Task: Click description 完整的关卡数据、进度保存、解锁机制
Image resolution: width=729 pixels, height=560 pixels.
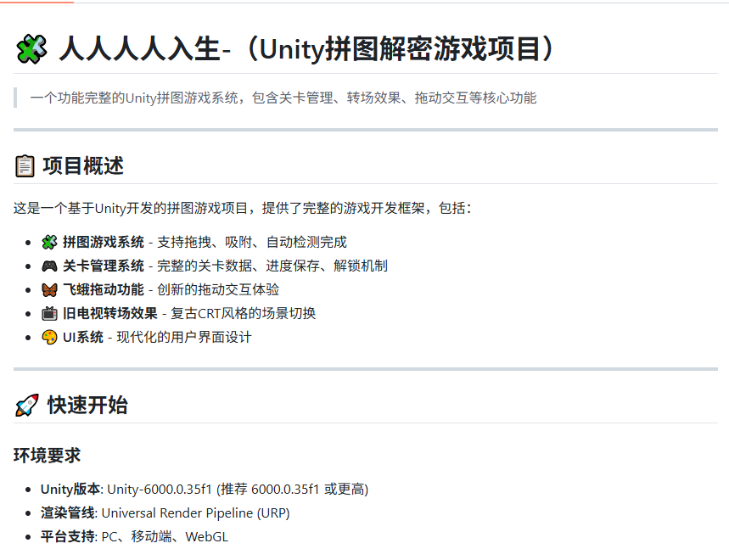Action: 272,266
